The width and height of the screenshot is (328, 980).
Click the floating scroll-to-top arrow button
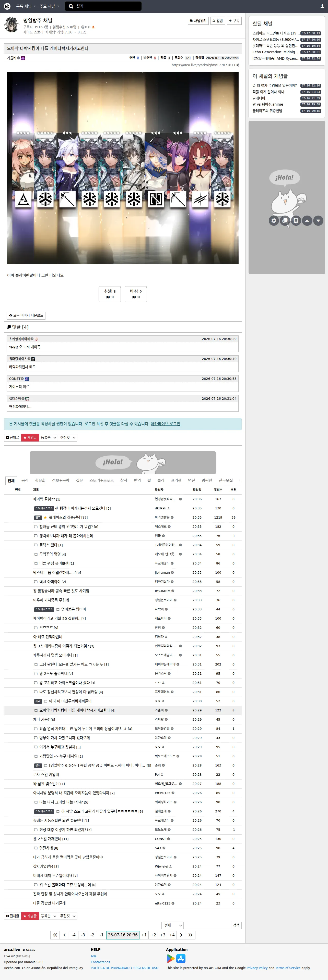tap(307, 220)
